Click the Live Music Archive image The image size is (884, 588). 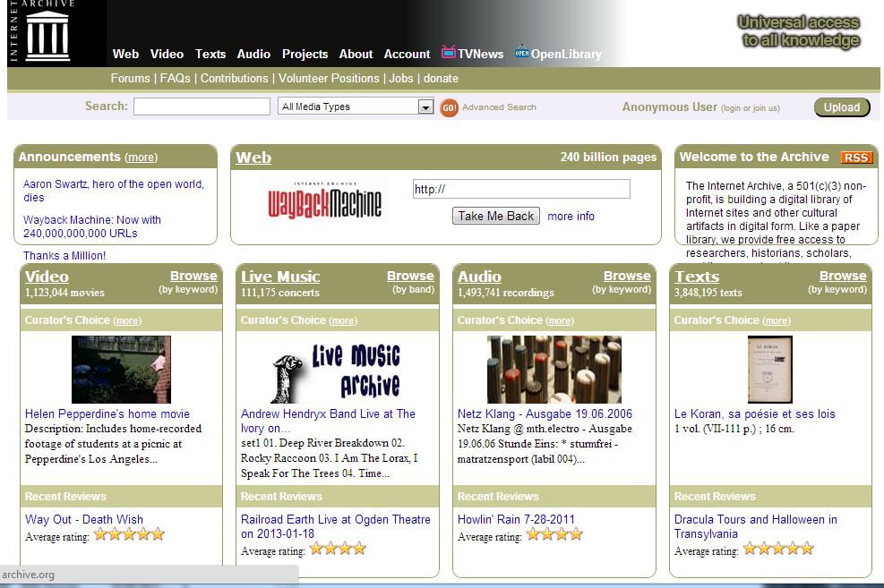pyautogui.click(x=337, y=371)
